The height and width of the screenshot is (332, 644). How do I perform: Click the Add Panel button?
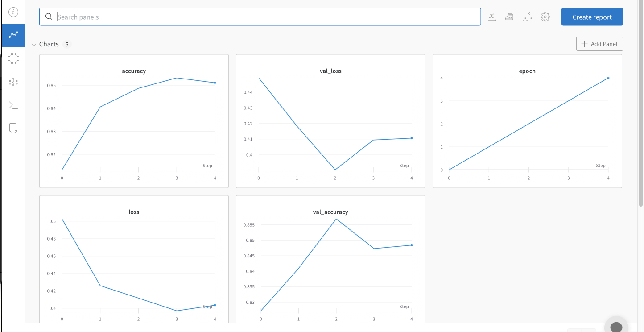click(599, 44)
